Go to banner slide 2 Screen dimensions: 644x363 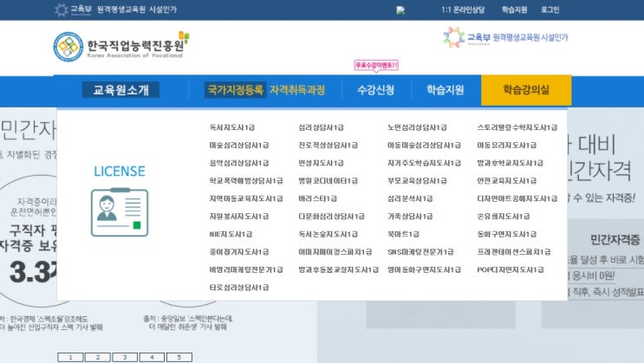tap(97, 357)
